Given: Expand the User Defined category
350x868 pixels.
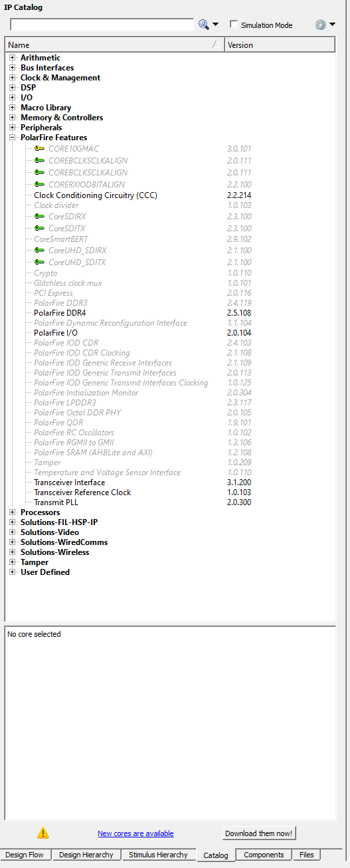Looking at the screenshot, I should (12, 572).
